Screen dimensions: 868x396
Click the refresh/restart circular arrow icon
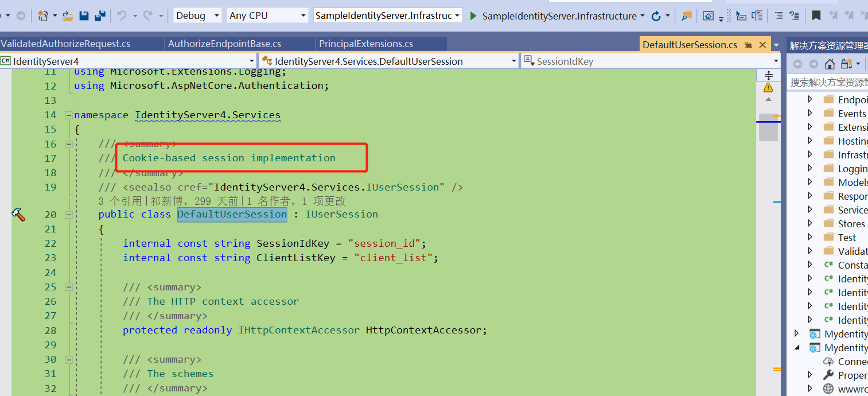tap(656, 15)
